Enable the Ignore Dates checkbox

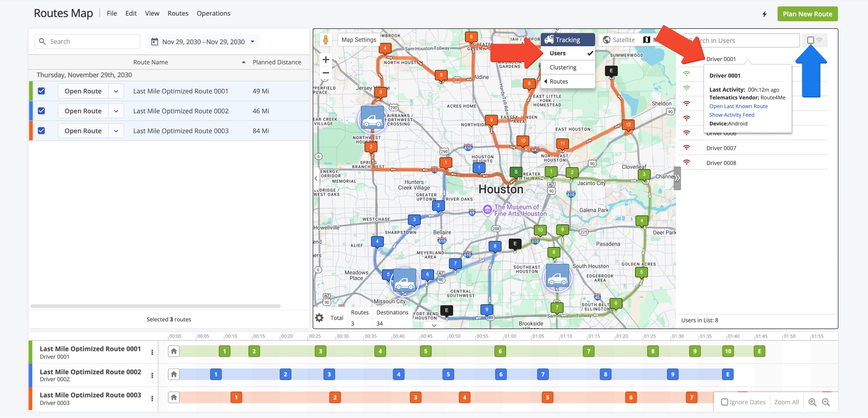(x=725, y=402)
